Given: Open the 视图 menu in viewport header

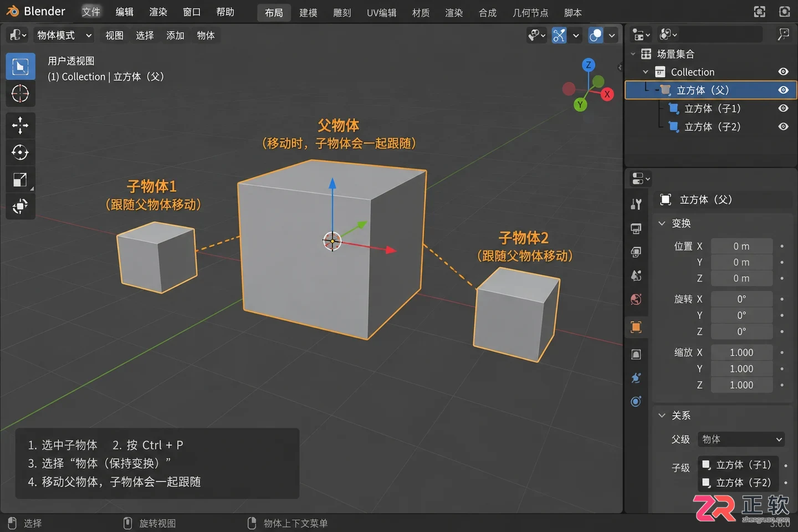Looking at the screenshot, I should pyautogui.click(x=114, y=35).
